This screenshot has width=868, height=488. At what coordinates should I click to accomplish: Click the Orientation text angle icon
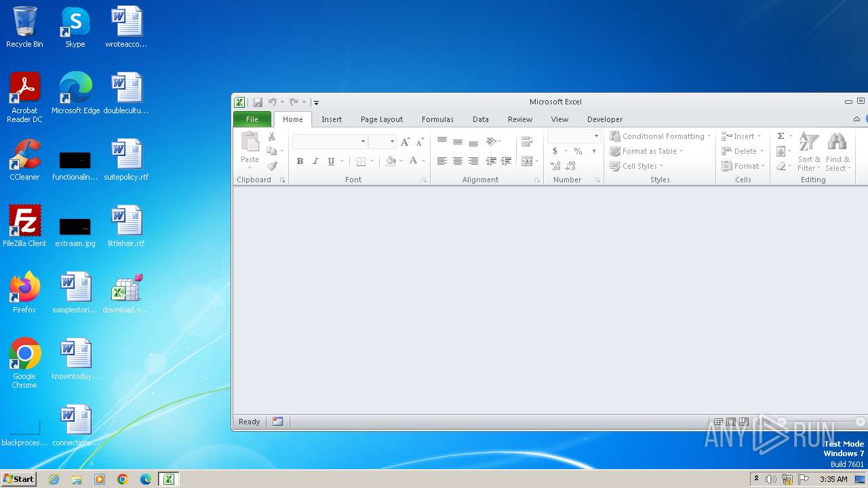click(492, 141)
